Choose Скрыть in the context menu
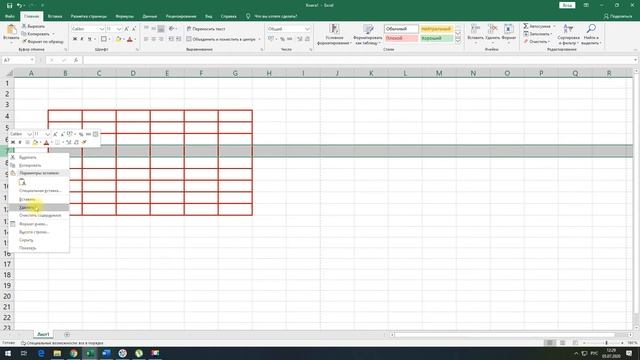The image size is (640, 360). tap(38, 240)
